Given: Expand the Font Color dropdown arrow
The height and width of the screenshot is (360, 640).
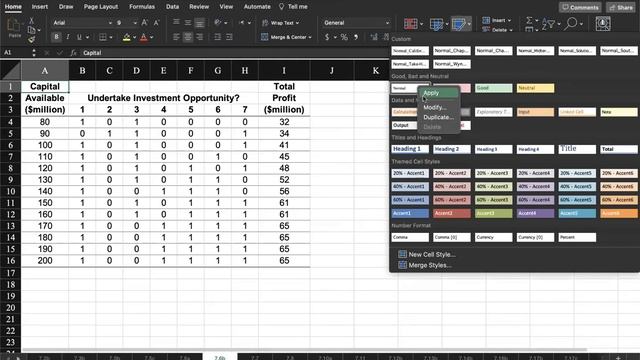Looking at the screenshot, I should click(x=151, y=38).
